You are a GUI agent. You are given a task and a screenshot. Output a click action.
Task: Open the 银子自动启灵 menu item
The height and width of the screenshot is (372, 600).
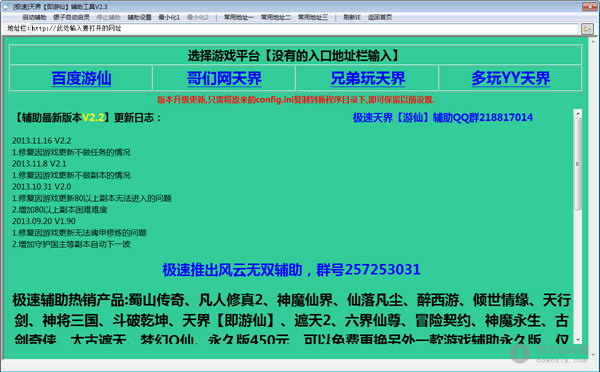point(71,17)
